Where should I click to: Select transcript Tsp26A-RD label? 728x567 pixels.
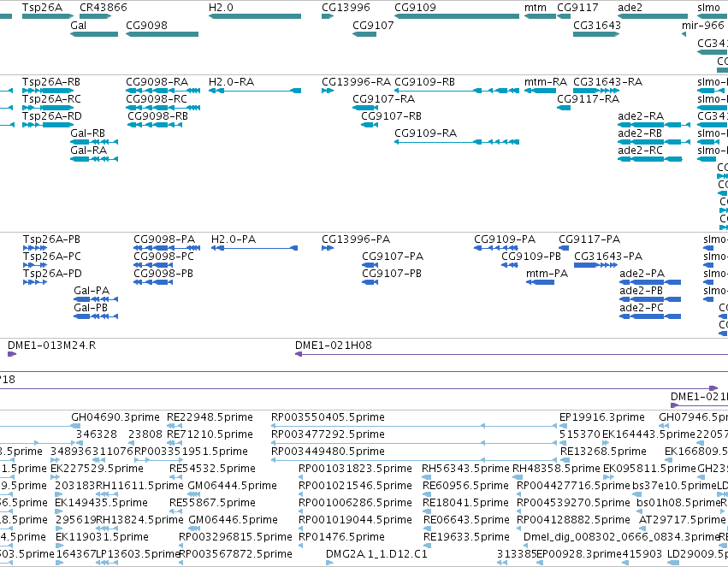click(x=52, y=116)
